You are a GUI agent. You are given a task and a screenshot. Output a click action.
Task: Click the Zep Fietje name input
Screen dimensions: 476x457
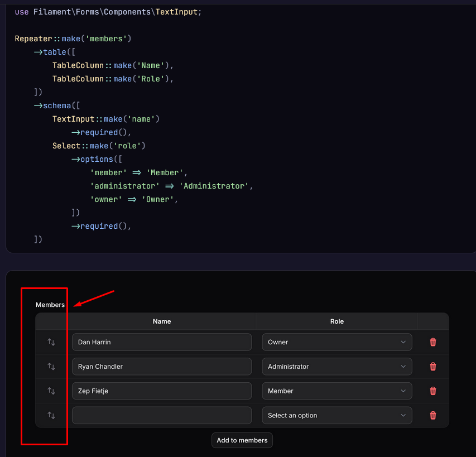[x=162, y=391]
